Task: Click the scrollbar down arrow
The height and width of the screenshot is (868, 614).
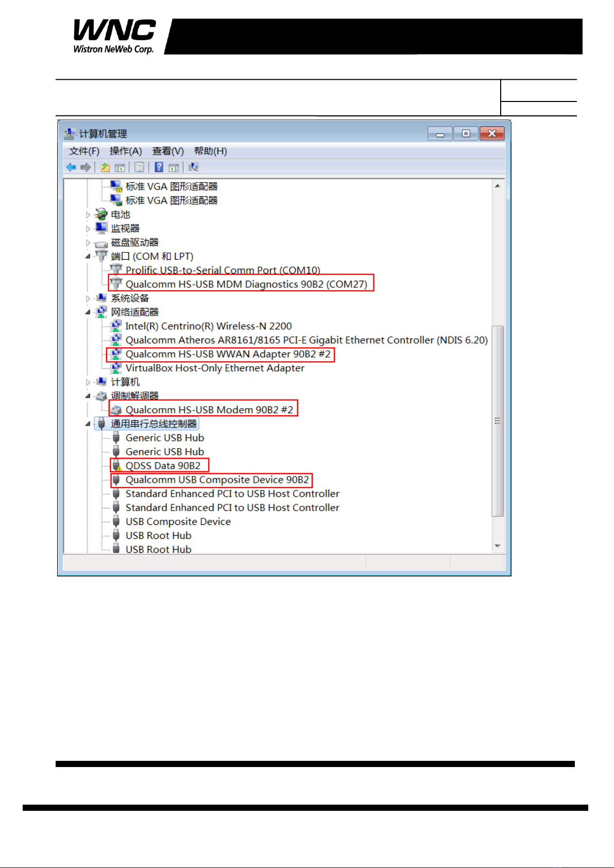Action: tap(498, 546)
